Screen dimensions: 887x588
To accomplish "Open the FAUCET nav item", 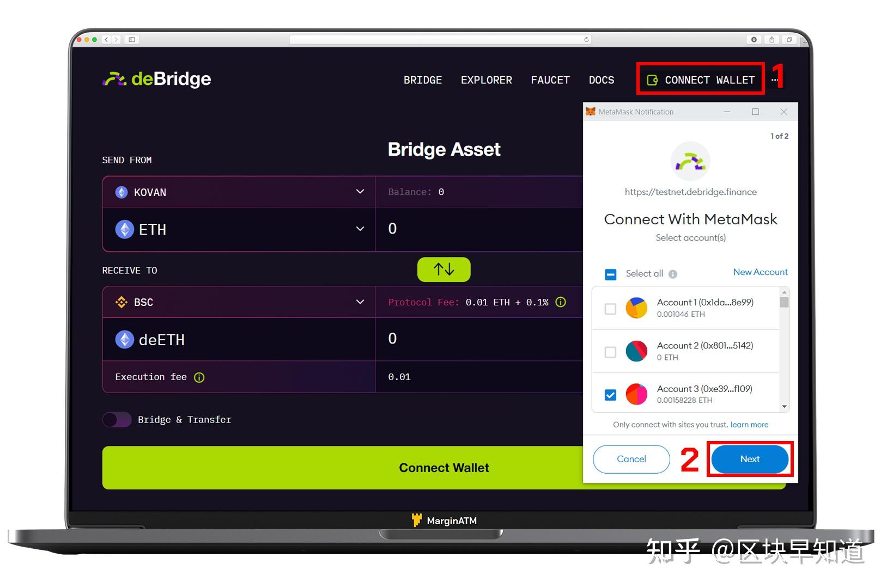I will 550,80.
